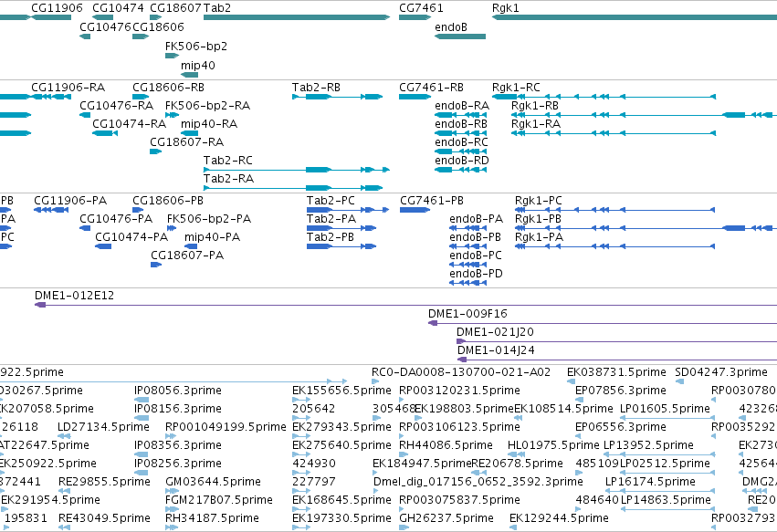Click the CG7461 gene label
The width and height of the screenshot is (777, 532).
pos(421,8)
